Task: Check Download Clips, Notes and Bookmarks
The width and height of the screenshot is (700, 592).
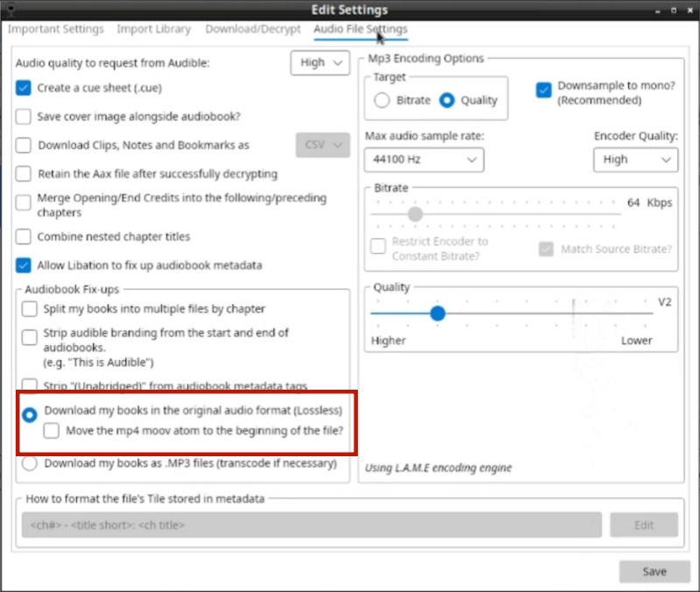Action: pyautogui.click(x=24, y=145)
